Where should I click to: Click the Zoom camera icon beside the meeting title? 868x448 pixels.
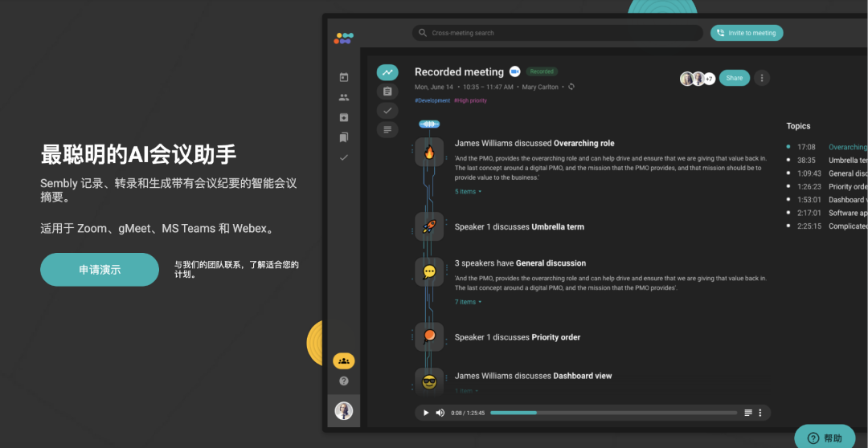click(515, 71)
